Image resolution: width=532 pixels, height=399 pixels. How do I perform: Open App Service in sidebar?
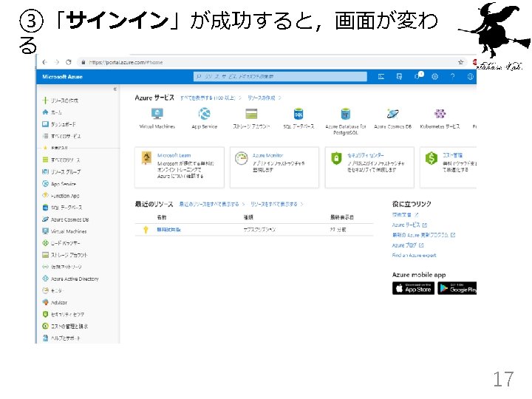pyautogui.click(x=59, y=183)
